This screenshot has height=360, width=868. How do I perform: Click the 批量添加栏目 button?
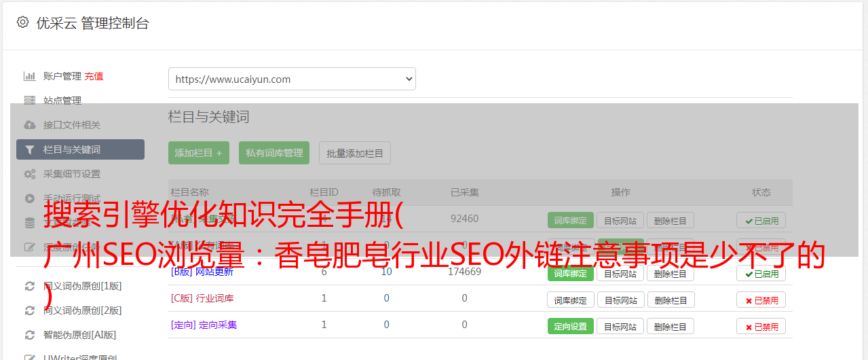[355, 153]
